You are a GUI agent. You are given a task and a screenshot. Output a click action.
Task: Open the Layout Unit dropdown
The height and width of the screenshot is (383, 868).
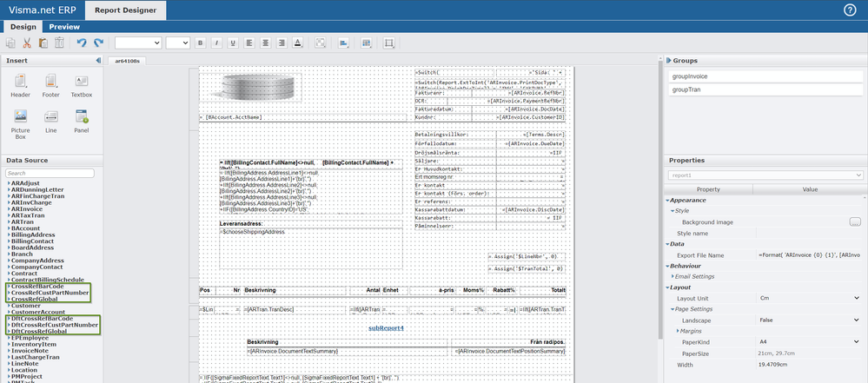coord(857,298)
